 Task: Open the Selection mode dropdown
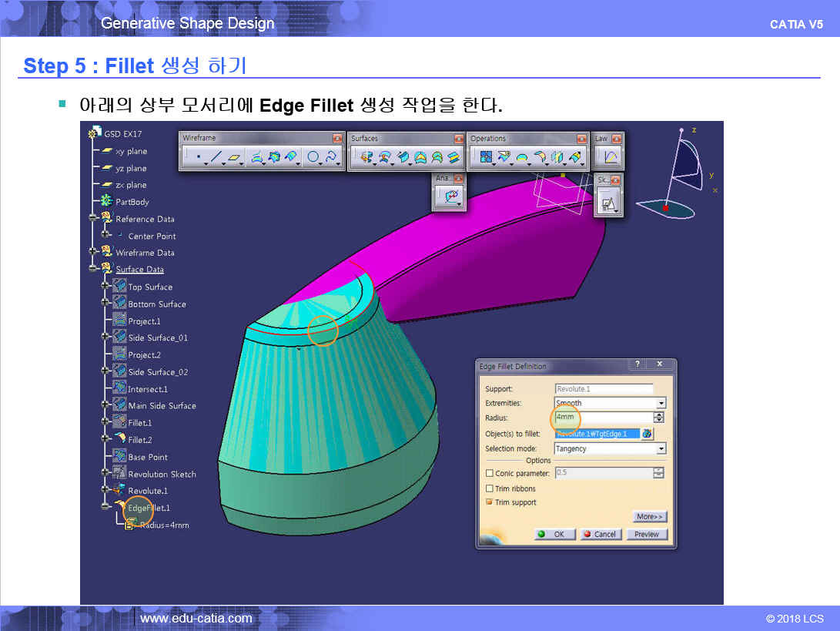(x=660, y=448)
